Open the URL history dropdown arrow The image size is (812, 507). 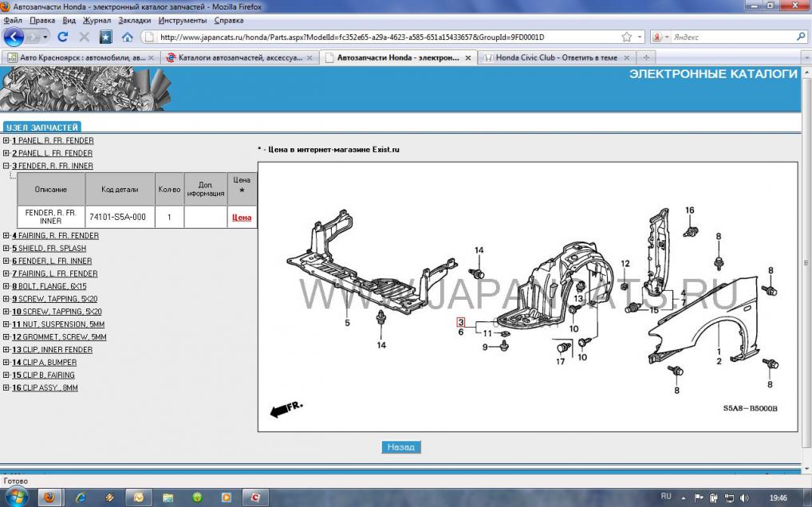pos(640,37)
